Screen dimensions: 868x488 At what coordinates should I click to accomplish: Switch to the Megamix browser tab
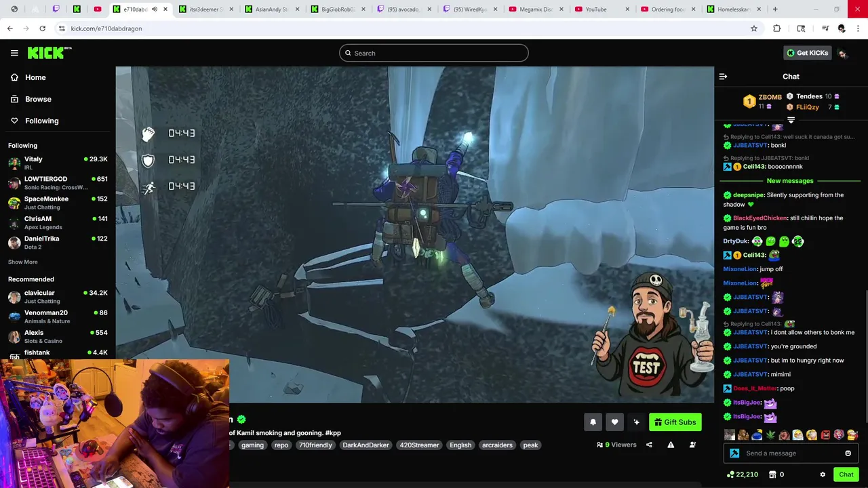[x=536, y=9]
